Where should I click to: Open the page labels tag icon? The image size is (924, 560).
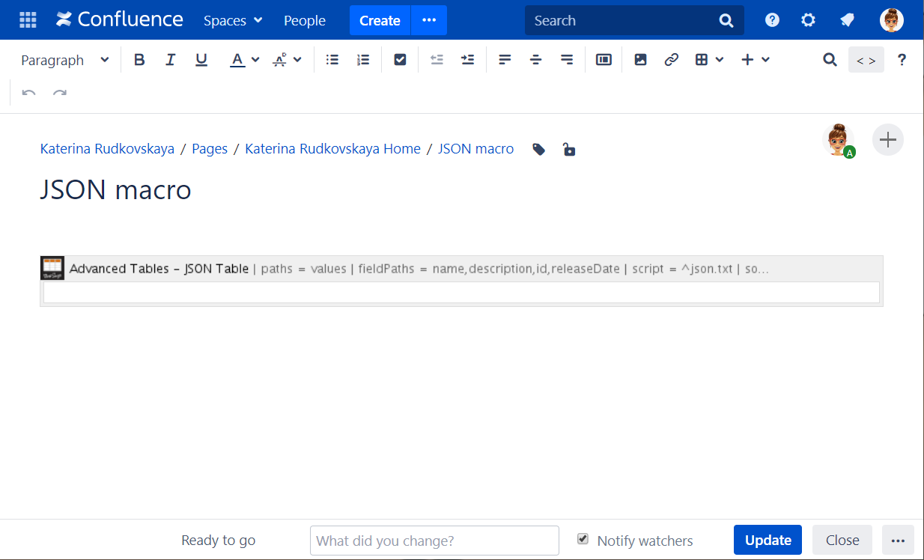pyautogui.click(x=539, y=150)
